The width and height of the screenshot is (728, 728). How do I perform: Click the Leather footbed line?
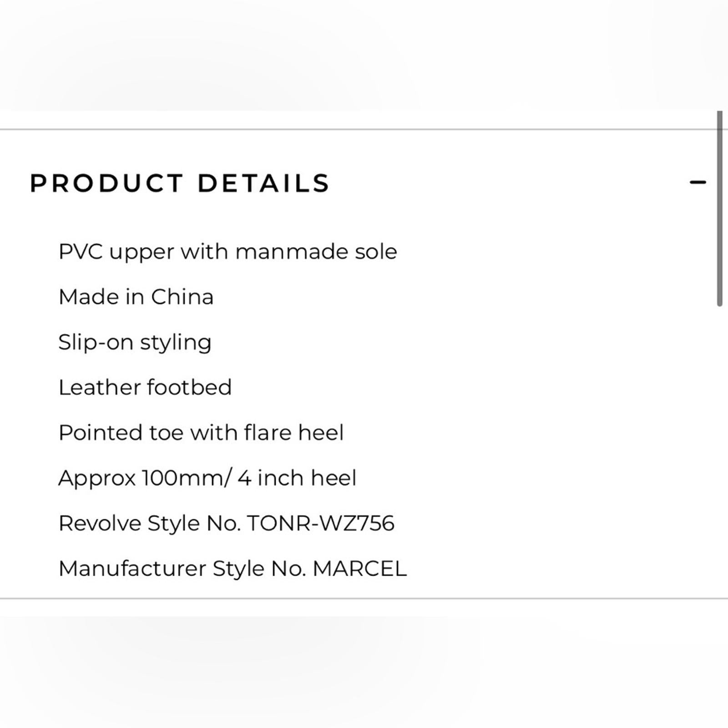(x=146, y=387)
